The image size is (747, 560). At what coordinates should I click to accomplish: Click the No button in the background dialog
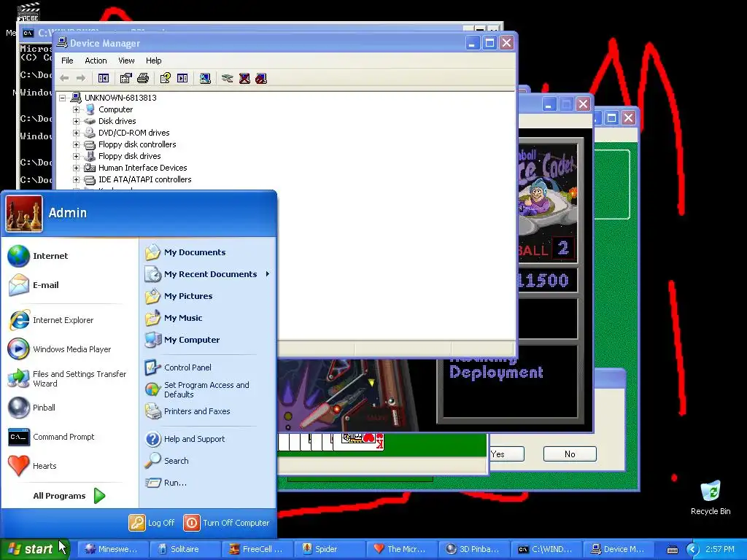[x=570, y=454]
